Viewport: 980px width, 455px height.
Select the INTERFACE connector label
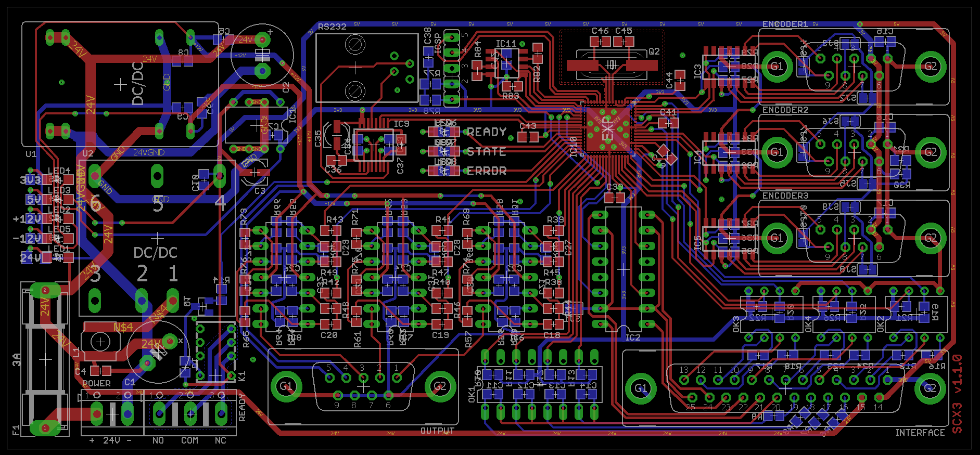(x=920, y=433)
